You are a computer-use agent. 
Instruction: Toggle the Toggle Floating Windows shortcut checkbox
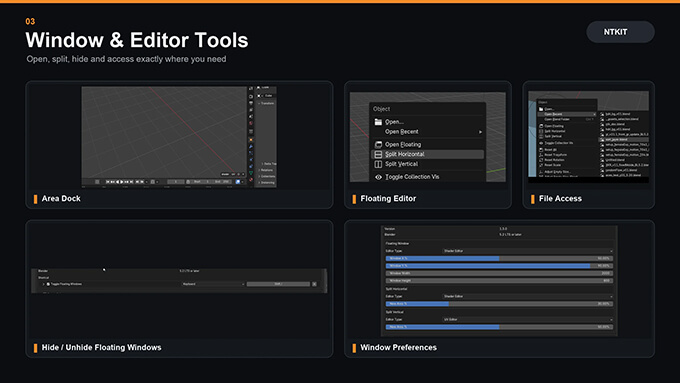(x=48, y=284)
